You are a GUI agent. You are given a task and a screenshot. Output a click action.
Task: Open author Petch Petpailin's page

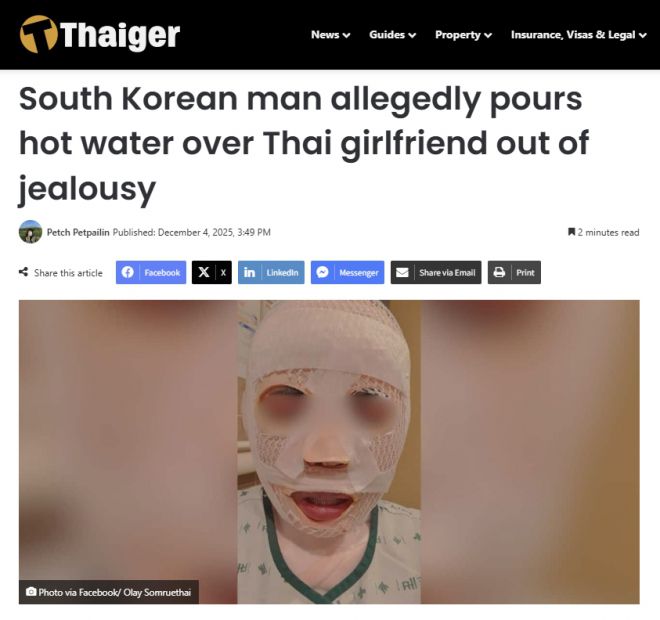coord(78,232)
